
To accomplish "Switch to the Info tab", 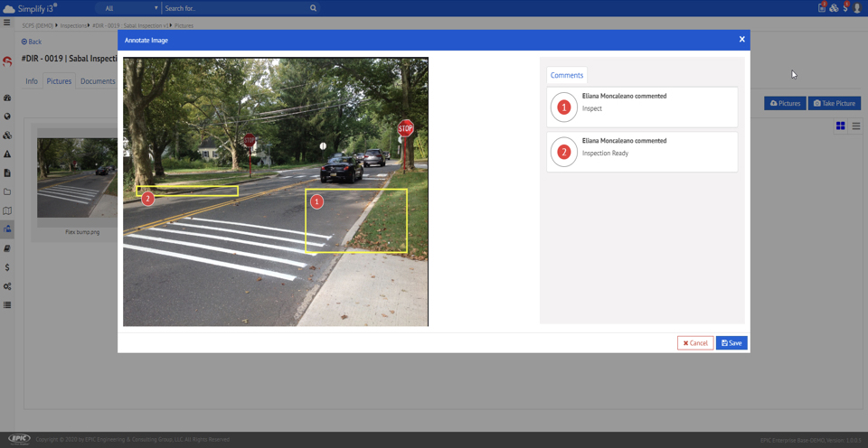I will [x=32, y=81].
